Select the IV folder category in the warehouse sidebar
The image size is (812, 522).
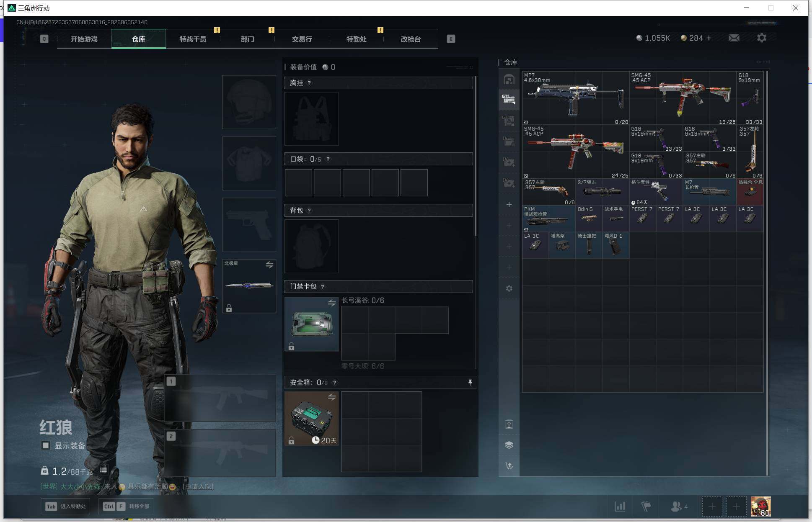click(x=509, y=141)
